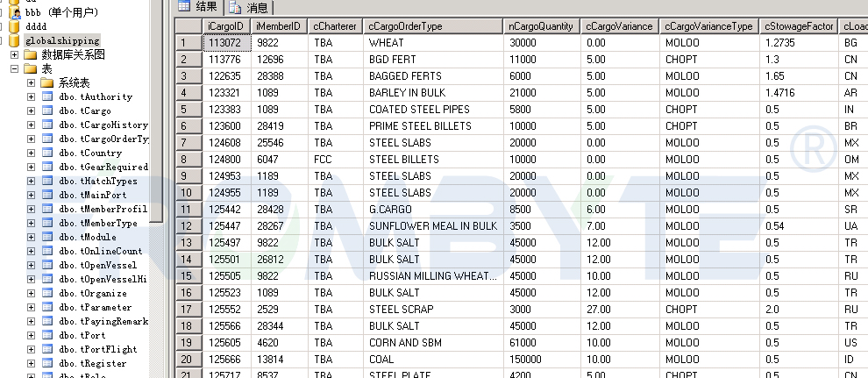Collapse the 表 tables folder

coord(15,68)
